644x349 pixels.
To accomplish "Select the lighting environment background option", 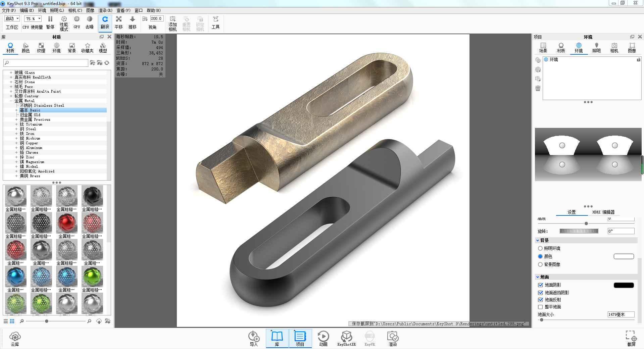I will pos(540,248).
